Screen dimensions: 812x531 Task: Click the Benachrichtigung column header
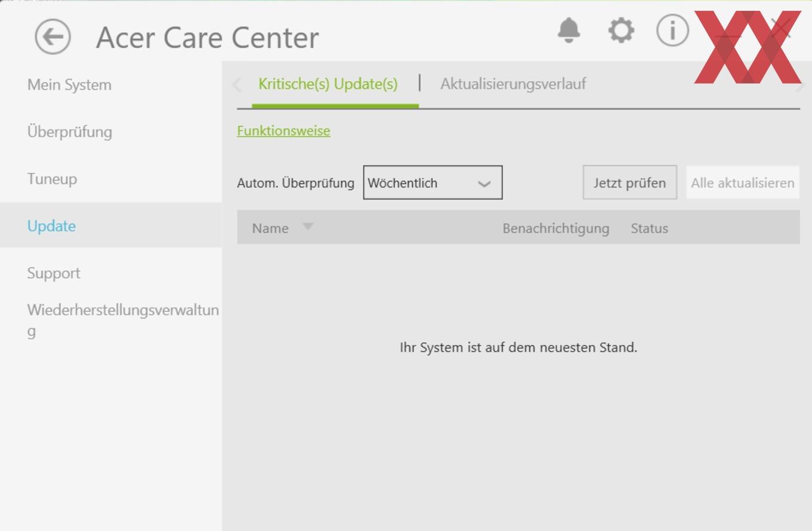pyautogui.click(x=555, y=228)
